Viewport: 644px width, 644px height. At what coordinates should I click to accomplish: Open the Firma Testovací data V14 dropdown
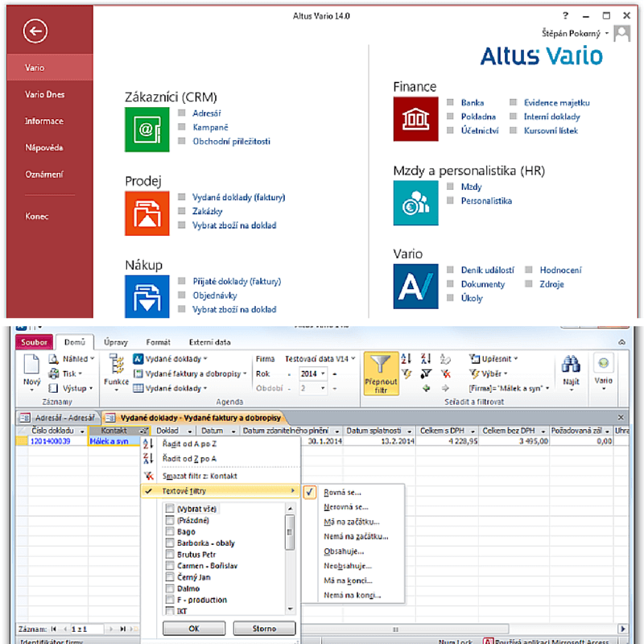(x=353, y=358)
